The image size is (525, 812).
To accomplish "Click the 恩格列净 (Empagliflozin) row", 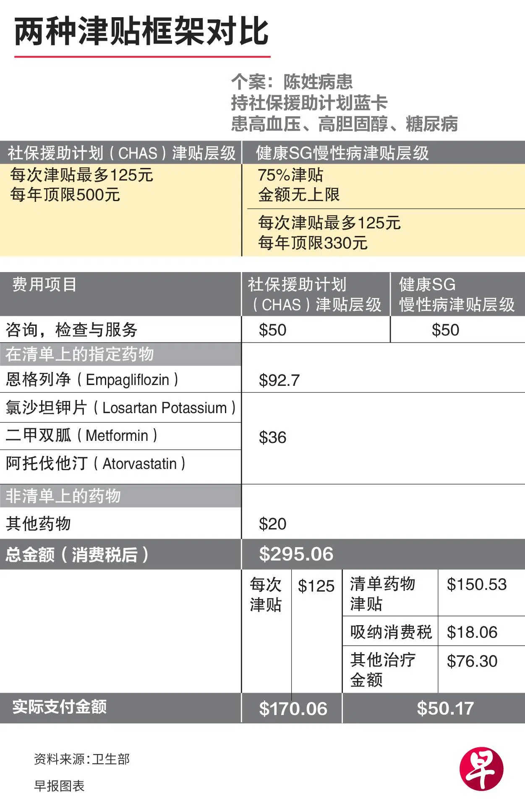I will [92, 380].
